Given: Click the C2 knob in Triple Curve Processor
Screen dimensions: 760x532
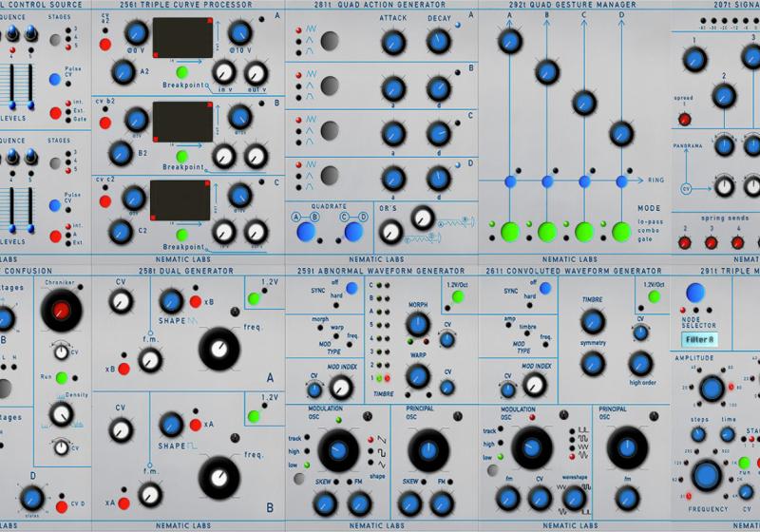Looking at the screenshot, I should [121, 231].
